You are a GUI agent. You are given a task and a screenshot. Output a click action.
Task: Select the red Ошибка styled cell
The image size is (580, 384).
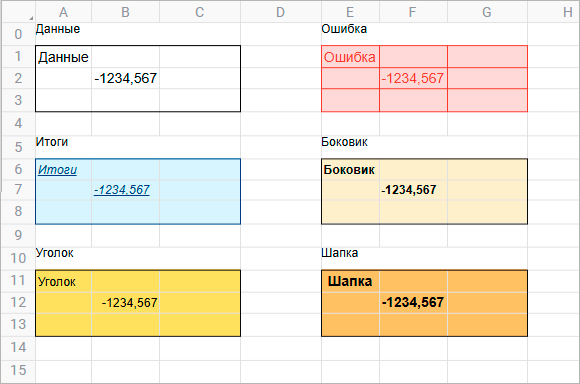click(x=350, y=57)
